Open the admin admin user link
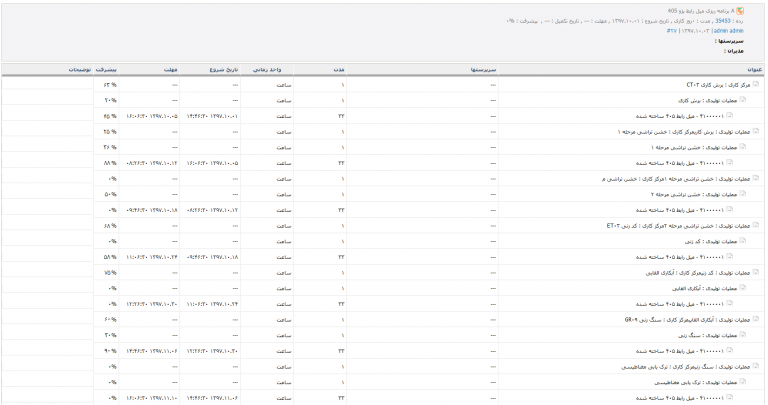 pos(728,31)
